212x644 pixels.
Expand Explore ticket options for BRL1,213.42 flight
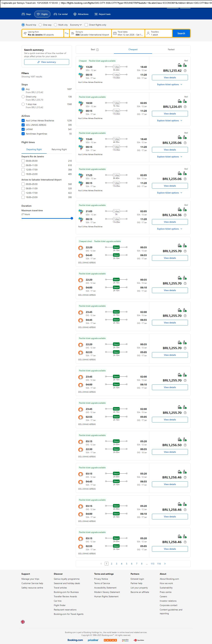point(170,84)
